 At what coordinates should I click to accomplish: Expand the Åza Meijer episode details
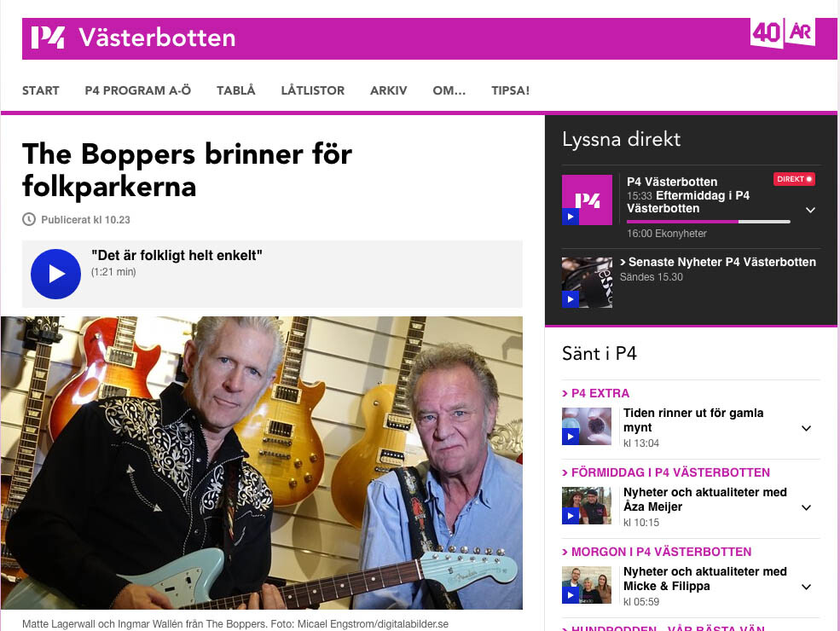tap(806, 507)
